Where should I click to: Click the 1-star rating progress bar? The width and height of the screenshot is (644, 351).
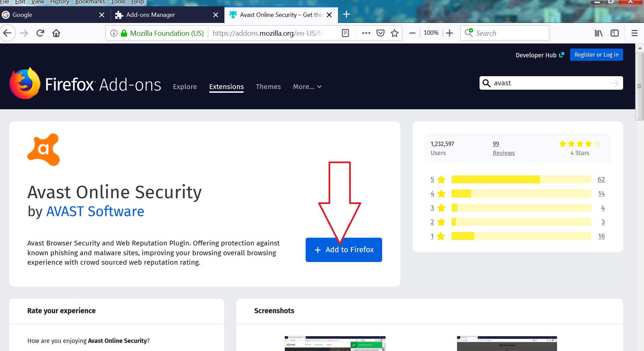tap(521, 236)
